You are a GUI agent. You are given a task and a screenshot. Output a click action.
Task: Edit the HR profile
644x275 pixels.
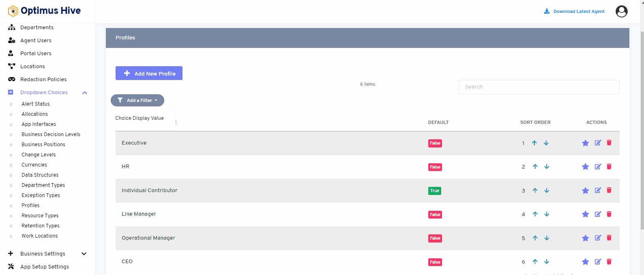click(598, 167)
